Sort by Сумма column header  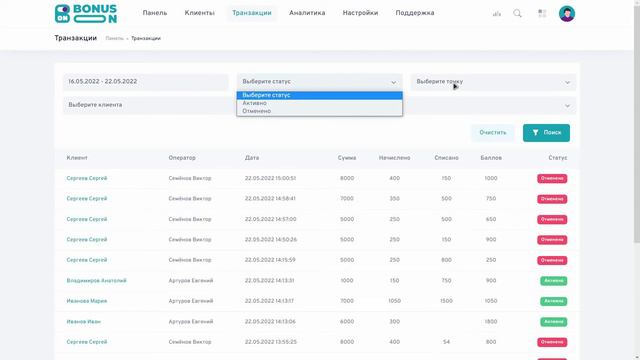[x=347, y=158]
